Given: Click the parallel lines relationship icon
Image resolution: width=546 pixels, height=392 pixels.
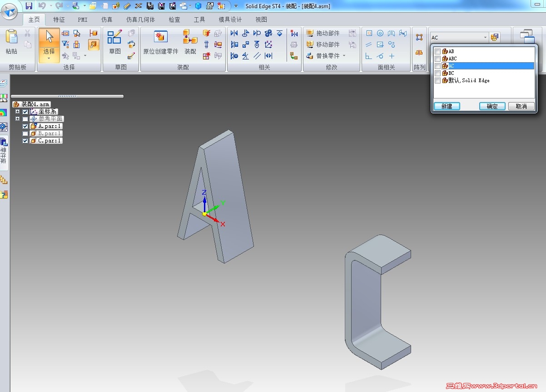Looking at the screenshot, I should click(x=257, y=56).
